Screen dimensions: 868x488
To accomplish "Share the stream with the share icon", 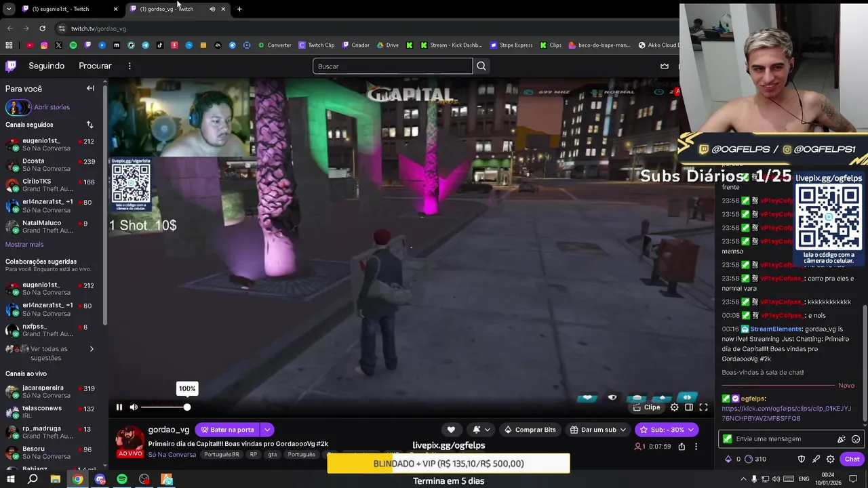I will [x=682, y=447].
